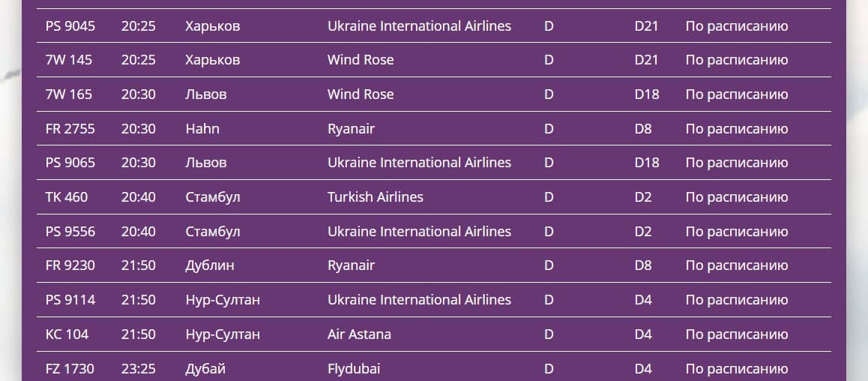Click flight number KC 104
The width and height of the screenshot is (868, 381).
pyautogui.click(x=67, y=334)
